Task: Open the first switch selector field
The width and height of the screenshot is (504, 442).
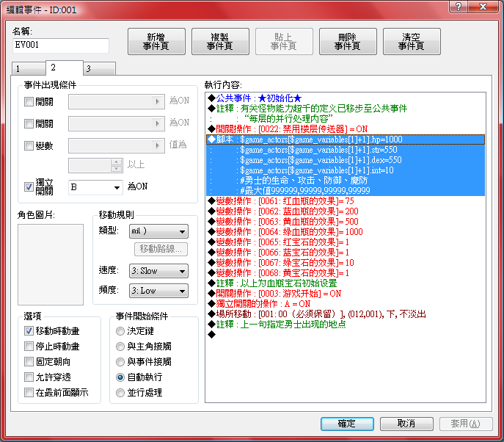Action: click(x=117, y=101)
